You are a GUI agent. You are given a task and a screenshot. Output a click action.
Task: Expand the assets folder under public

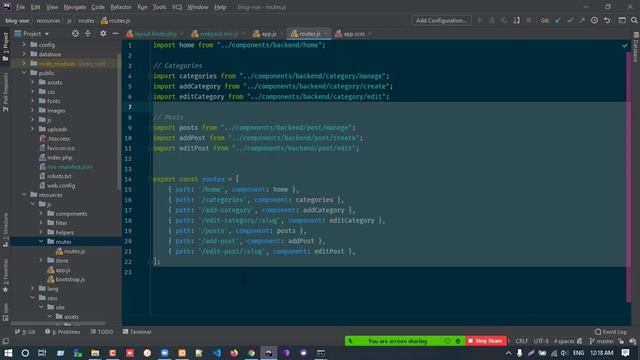(33, 82)
